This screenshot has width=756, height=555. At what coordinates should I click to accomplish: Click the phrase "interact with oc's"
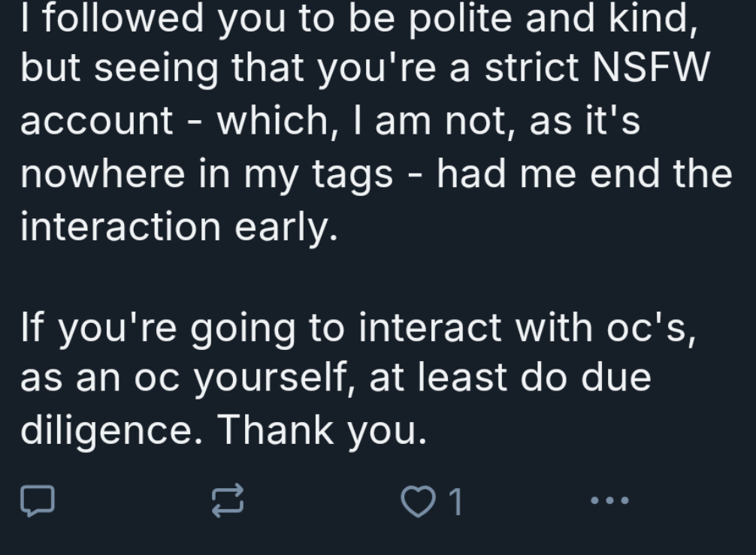(525, 328)
